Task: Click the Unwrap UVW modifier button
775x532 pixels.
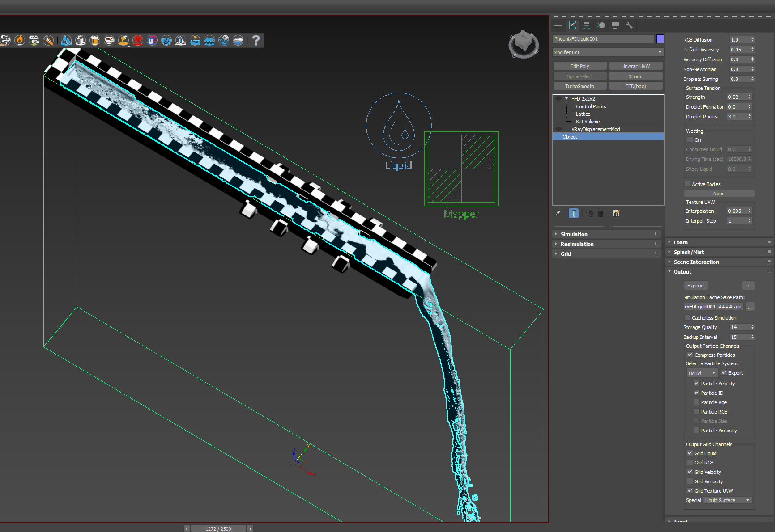Action: 635,66
